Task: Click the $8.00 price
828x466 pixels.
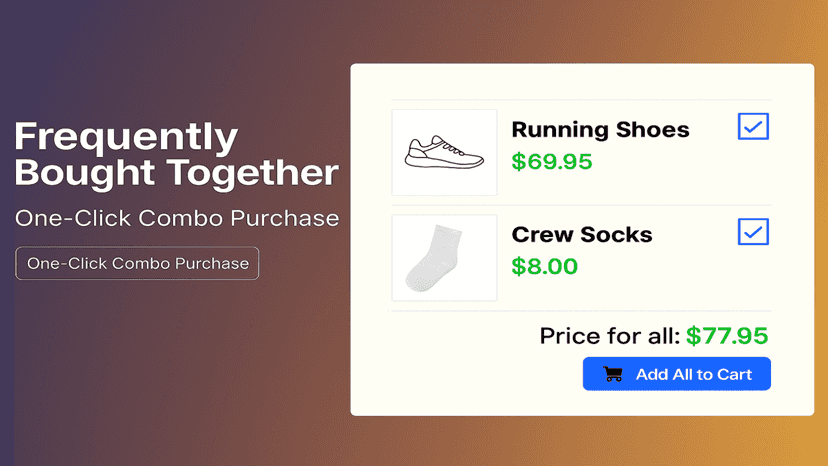Action: pos(544,266)
